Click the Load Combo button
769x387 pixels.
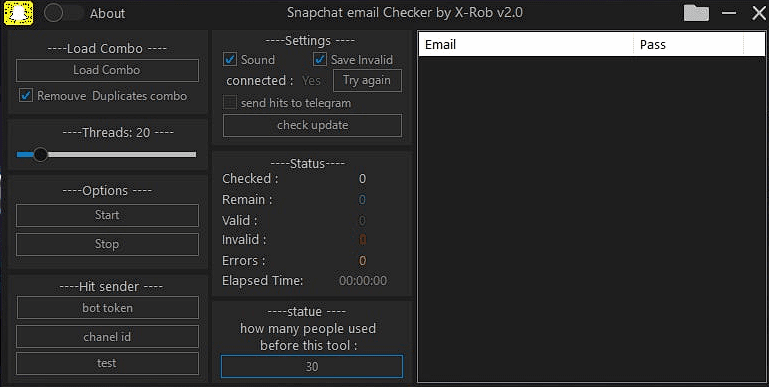pos(107,71)
